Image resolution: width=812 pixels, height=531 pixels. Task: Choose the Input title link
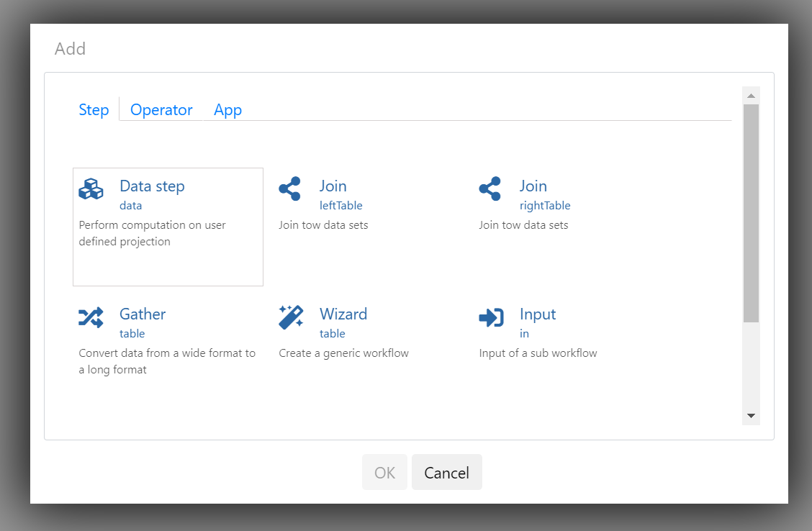tap(538, 314)
